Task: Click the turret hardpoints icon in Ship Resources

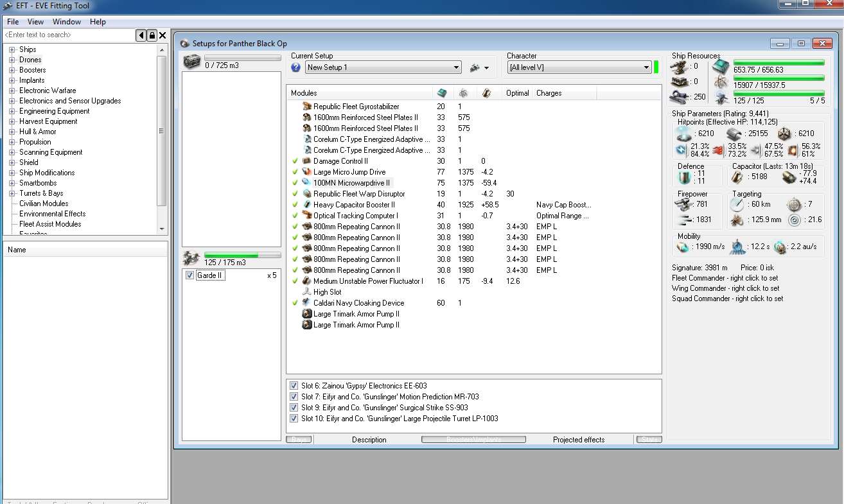Action: click(x=680, y=66)
